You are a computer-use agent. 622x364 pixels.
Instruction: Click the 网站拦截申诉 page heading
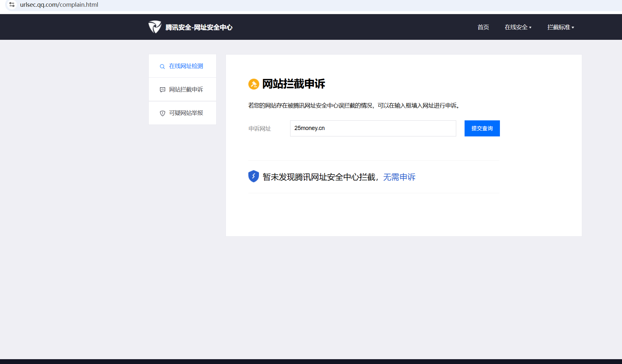293,84
